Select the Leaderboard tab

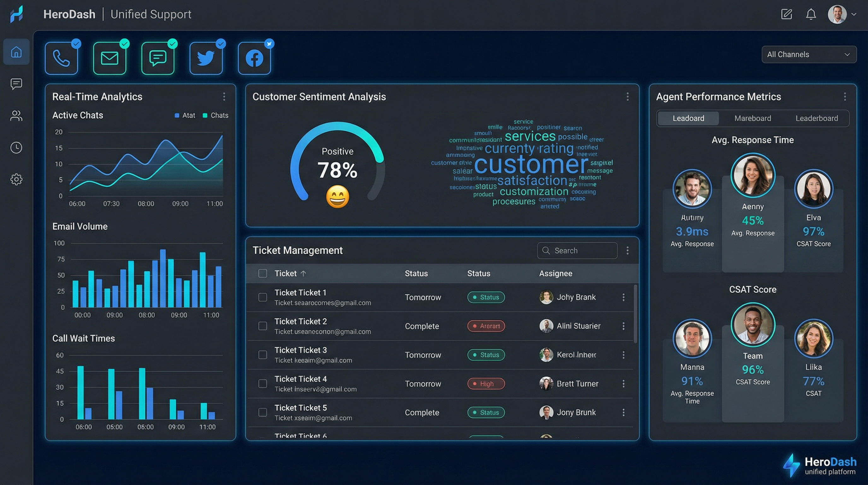pyautogui.click(x=817, y=118)
